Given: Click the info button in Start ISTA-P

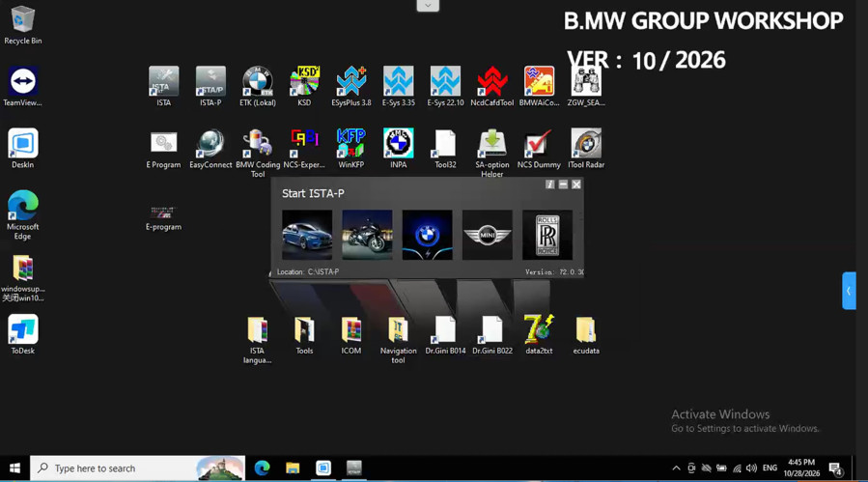Looking at the screenshot, I should coord(549,184).
